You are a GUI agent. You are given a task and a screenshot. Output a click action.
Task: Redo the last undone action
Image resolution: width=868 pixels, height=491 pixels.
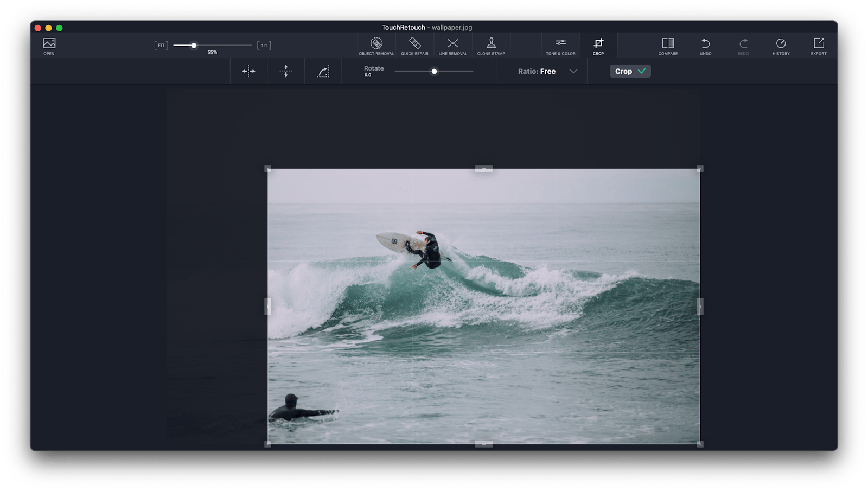click(743, 46)
